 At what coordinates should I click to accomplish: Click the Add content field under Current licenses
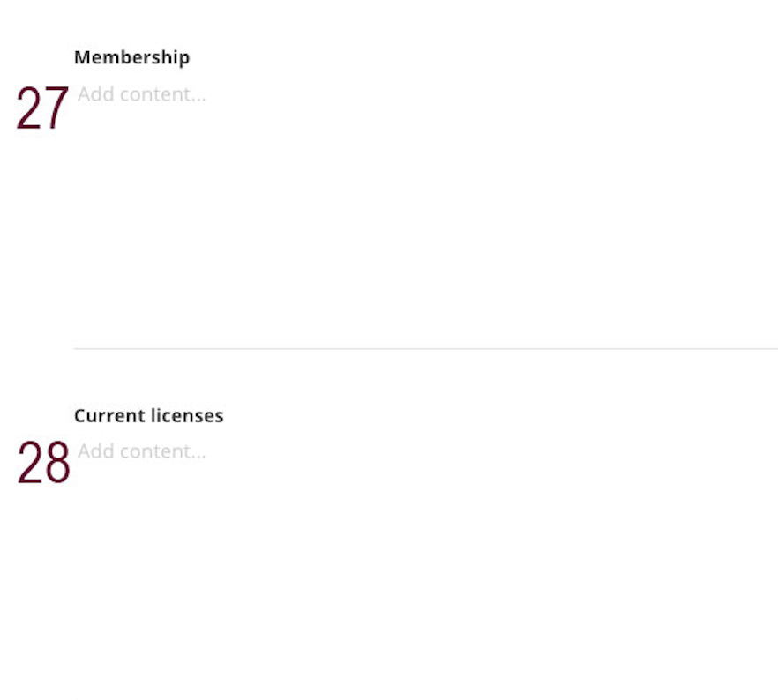tap(141, 451)
